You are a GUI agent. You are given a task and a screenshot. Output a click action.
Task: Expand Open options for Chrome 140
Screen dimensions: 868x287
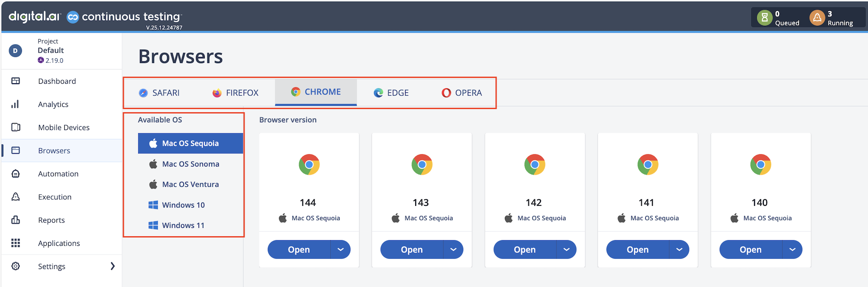point(792,249)
